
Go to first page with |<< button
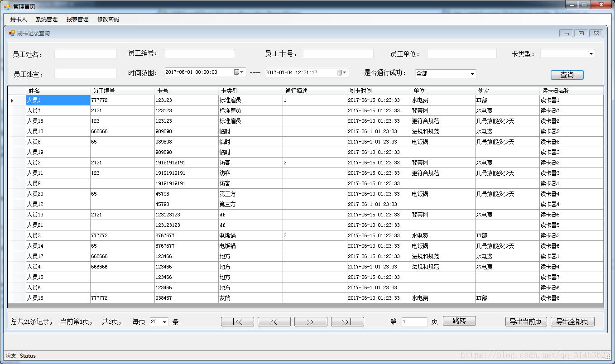pyautogui.click(x=237, y=322)
